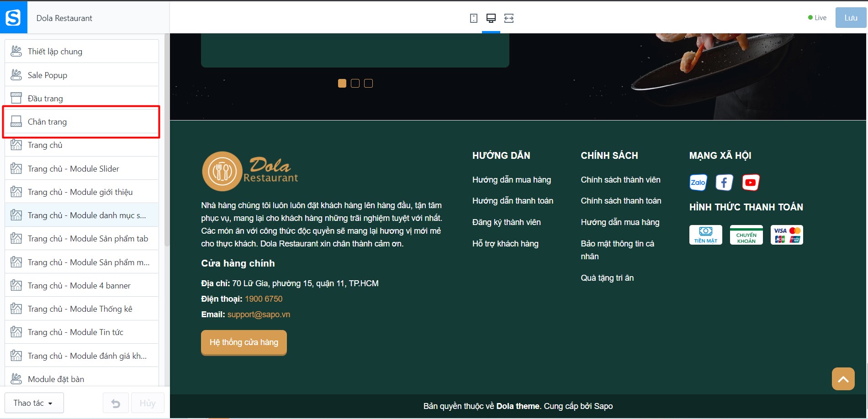
Task: Click the Visa/Mastercard payment icon
Action: [x=787, y=235]
